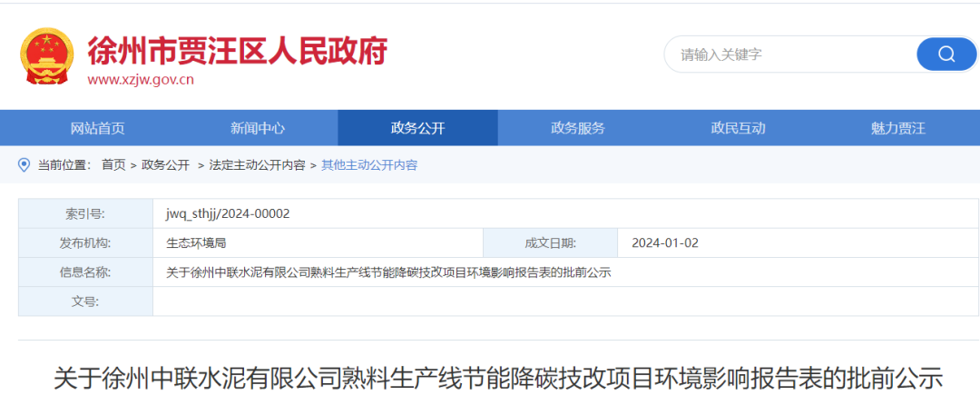Viewport: 980px width, 405px height.
Task: Click the 首页 breadcrumb link
Action: tap(113, 165)
